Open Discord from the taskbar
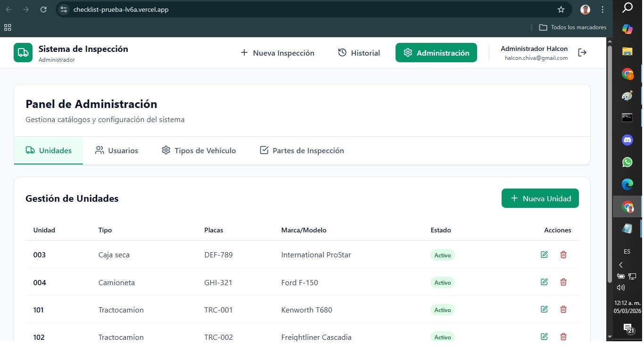 click(627, 140)
